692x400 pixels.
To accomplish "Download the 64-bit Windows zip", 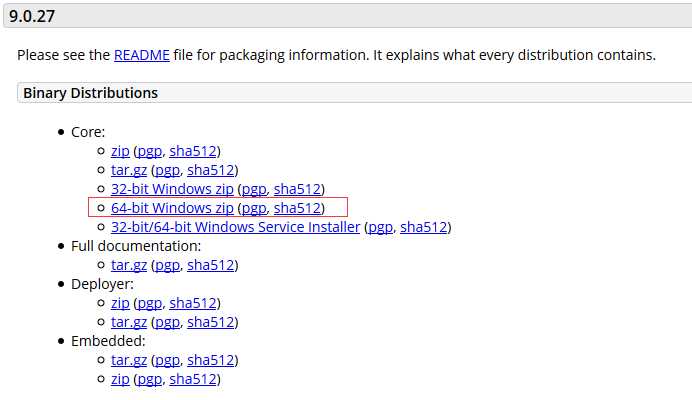I will 172,208.
